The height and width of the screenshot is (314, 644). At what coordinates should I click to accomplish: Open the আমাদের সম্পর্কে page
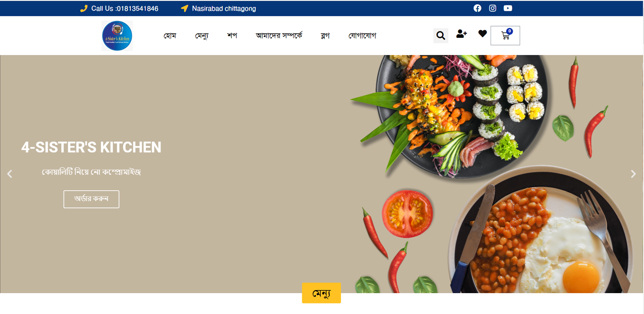pos(279,35)
